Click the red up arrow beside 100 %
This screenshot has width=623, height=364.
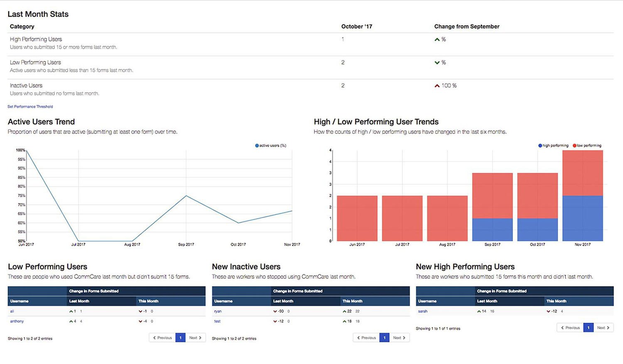coord(437,86)
